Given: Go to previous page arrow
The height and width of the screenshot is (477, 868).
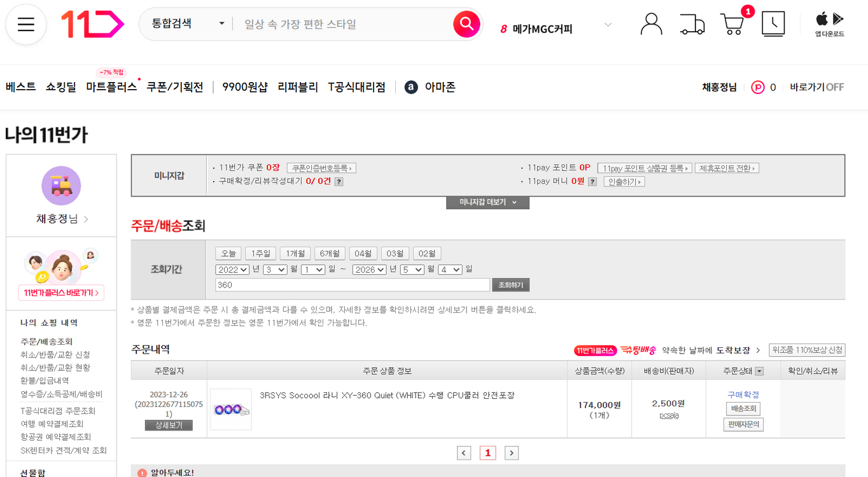Looking at the screenshot, I should coord(464,453).
